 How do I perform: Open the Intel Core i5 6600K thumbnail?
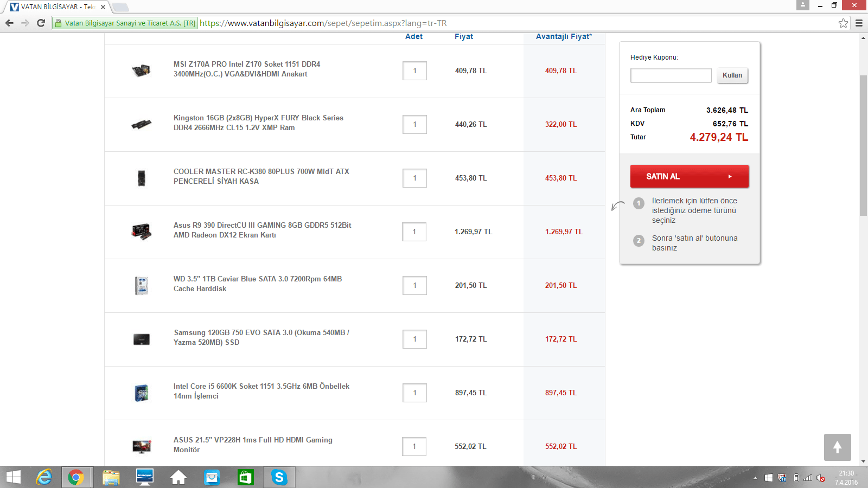pyautogui.click(x=141, y=393)
